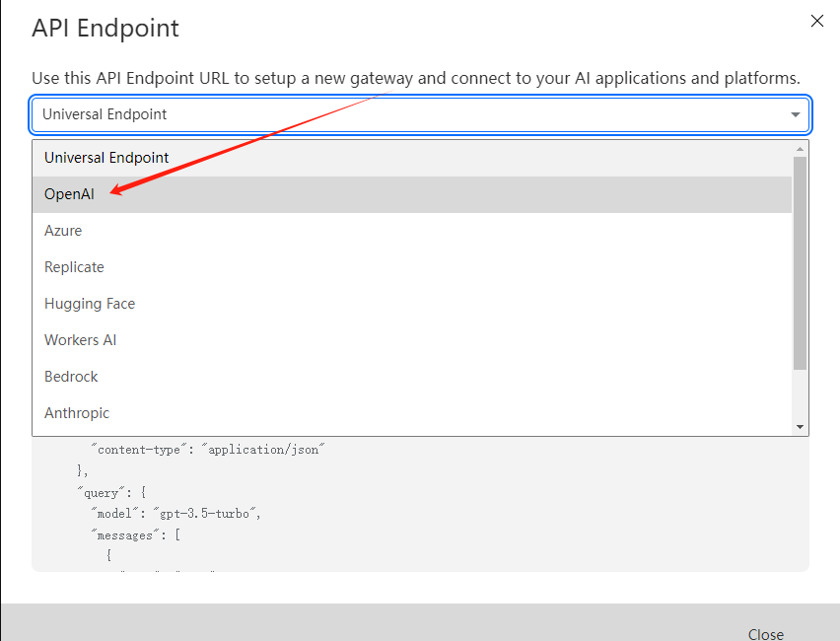Select Universal Endpoint from the list

coord(106,158)
